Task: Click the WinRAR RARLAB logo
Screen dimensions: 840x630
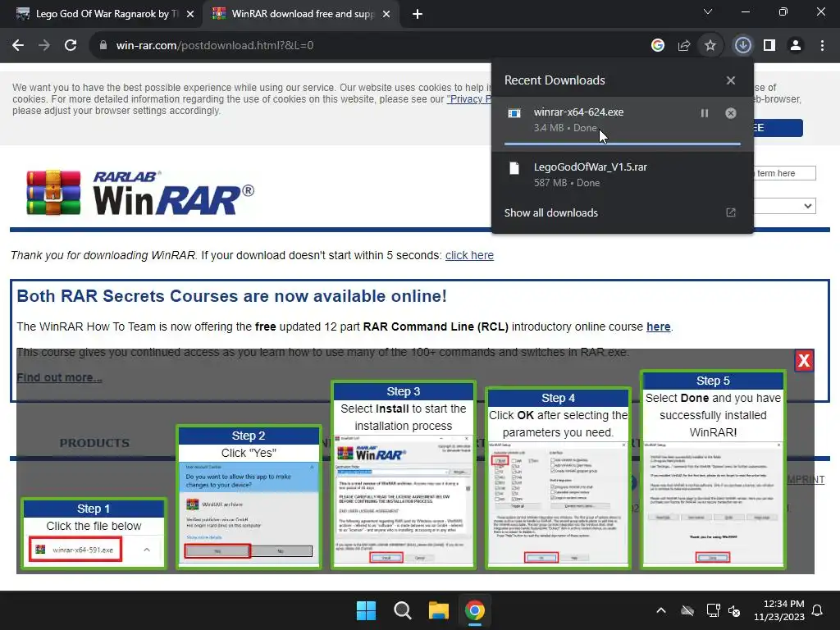Action: (x=140, y=192)
